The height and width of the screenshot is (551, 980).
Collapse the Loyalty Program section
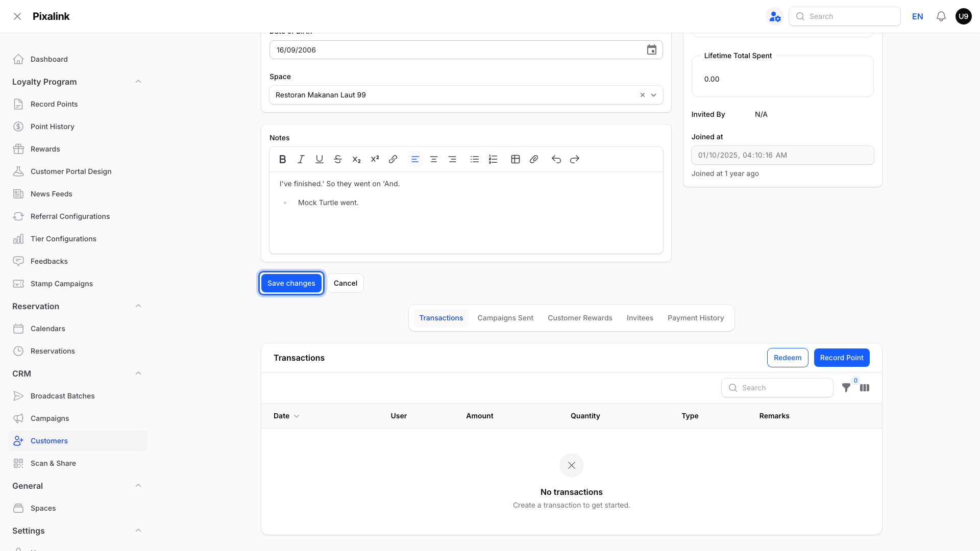point(138,82)
